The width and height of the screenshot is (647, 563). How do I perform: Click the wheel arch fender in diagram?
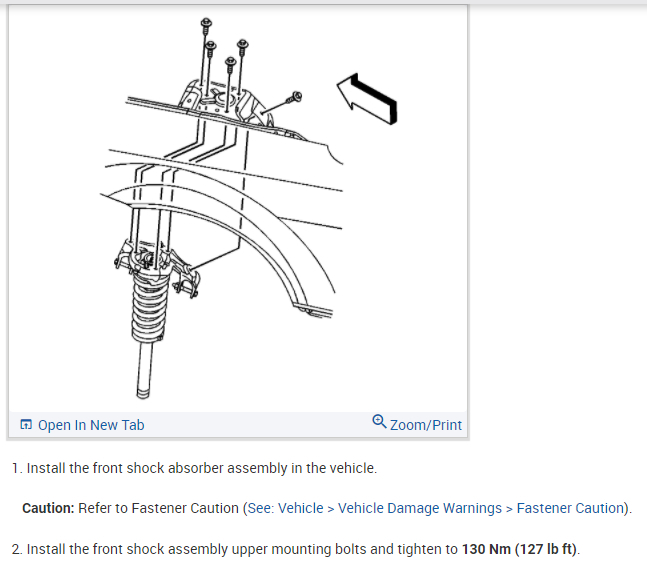tap(264, 231)
